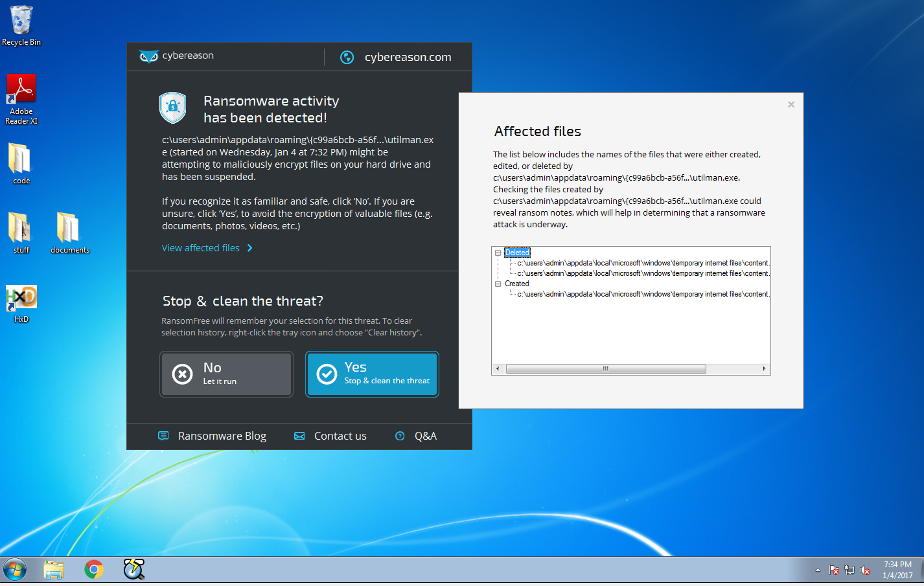Open the lightning magnifier app on the taskbar

click(x=134, y=569)
